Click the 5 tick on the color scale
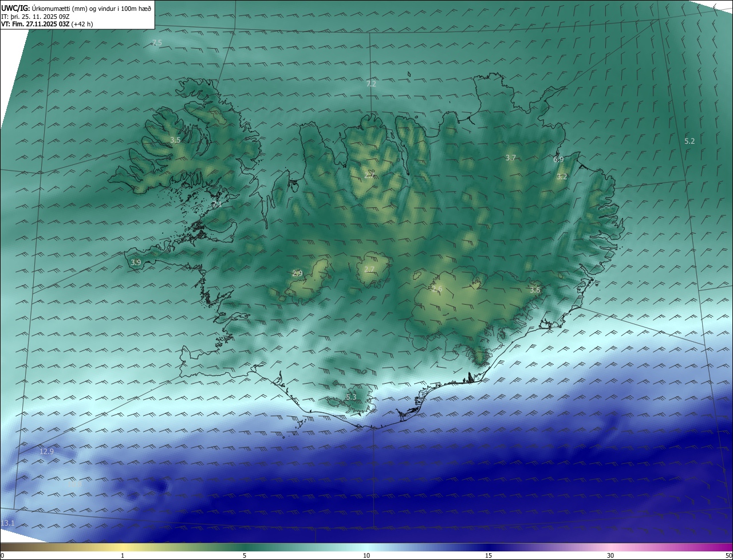The image size is (733, 560). (245, 555)
